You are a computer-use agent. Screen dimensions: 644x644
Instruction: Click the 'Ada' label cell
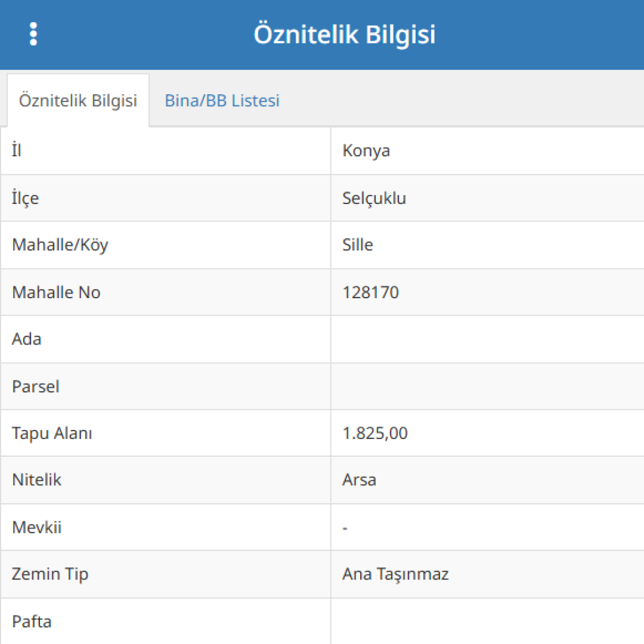click(166, 339)
